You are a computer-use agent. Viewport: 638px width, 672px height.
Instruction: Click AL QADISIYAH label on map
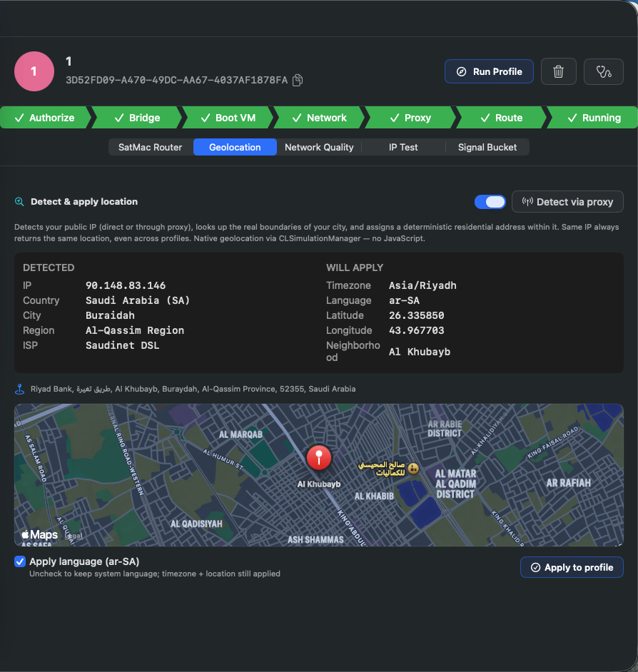coord(196,524)
